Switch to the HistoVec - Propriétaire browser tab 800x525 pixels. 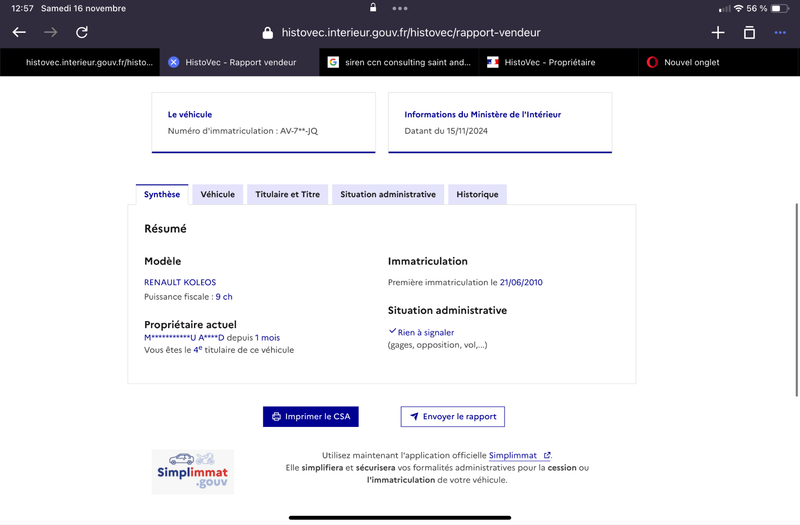(x=559, y=62)
